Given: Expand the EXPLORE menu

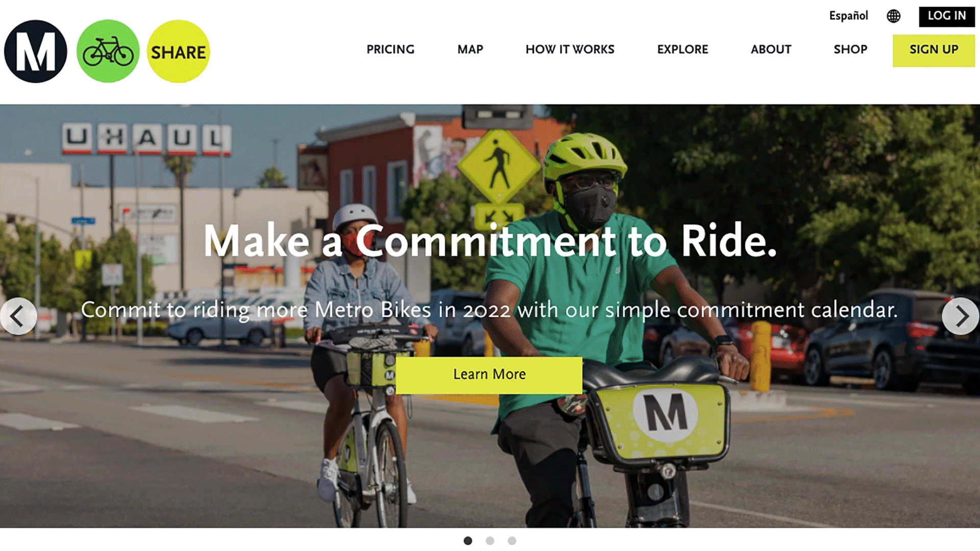Looking at the screenshot, I should [682, 49].
